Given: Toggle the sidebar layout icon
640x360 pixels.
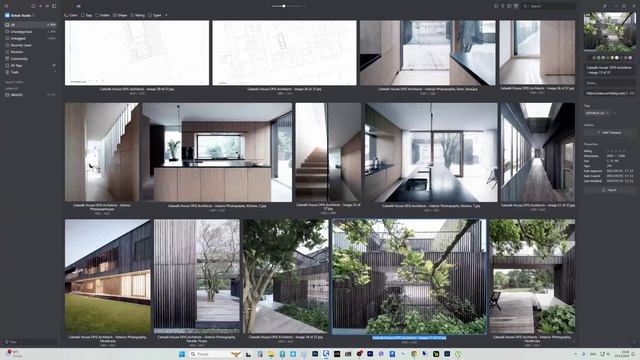Looking at the screenshot, I should [x=54, y=6].
